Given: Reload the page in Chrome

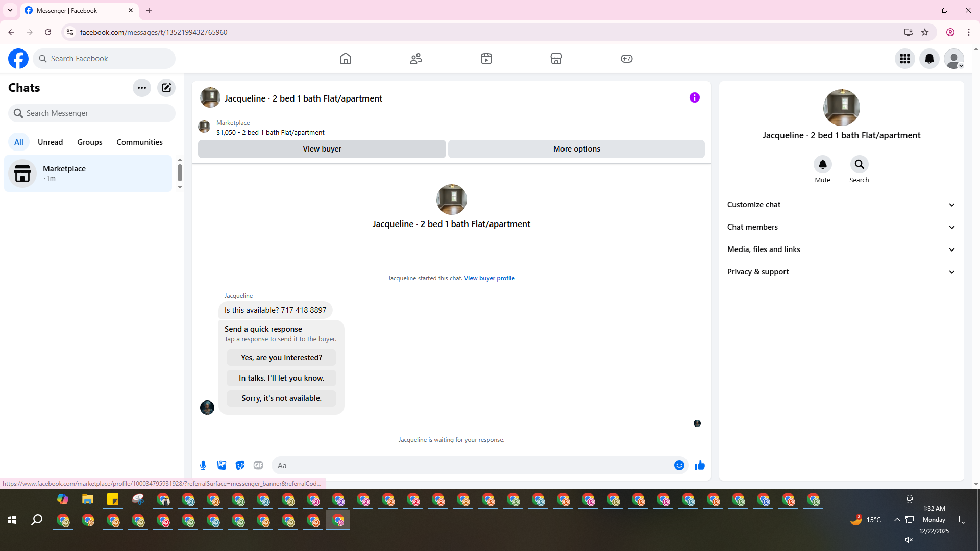Looking at the screenshot, I should [x=48, y=32].
